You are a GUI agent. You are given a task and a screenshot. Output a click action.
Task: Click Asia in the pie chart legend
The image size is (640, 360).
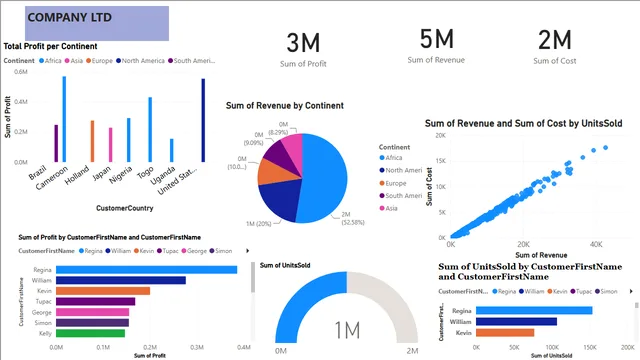(388, 208)
